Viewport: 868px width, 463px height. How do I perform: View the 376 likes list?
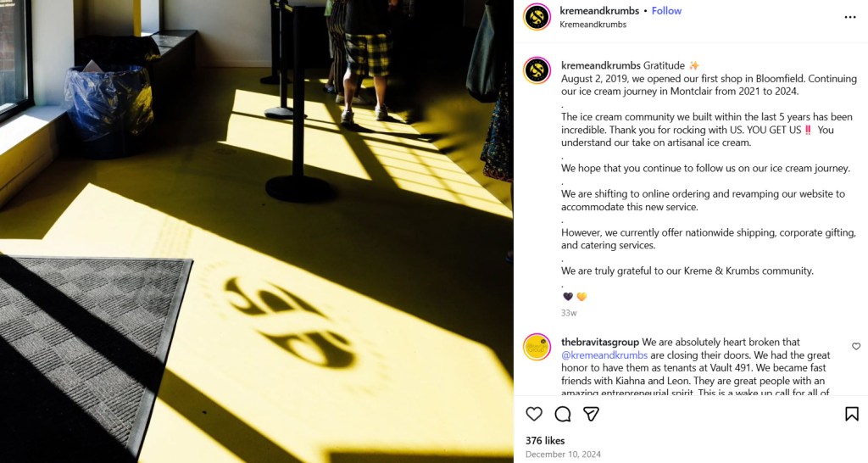(545, 440)
